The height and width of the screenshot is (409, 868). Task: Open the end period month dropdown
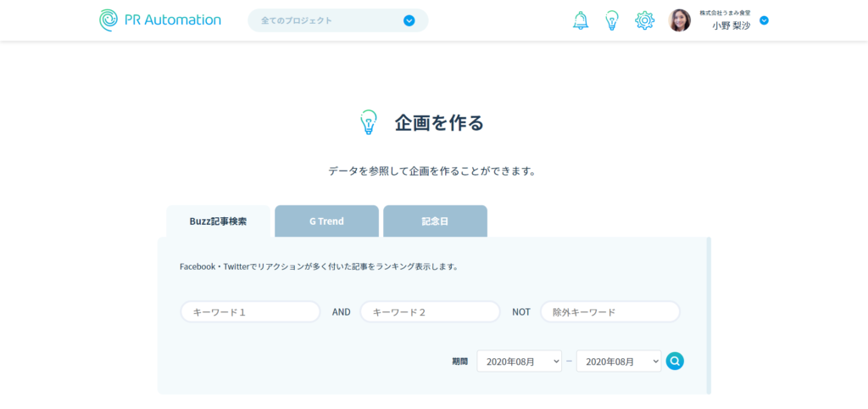[618, 361]
